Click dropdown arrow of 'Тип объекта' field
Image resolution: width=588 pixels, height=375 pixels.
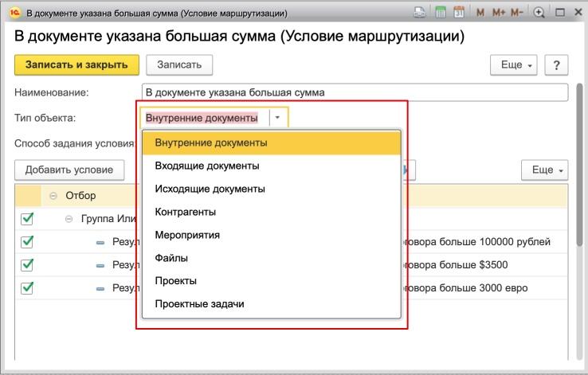277,118
